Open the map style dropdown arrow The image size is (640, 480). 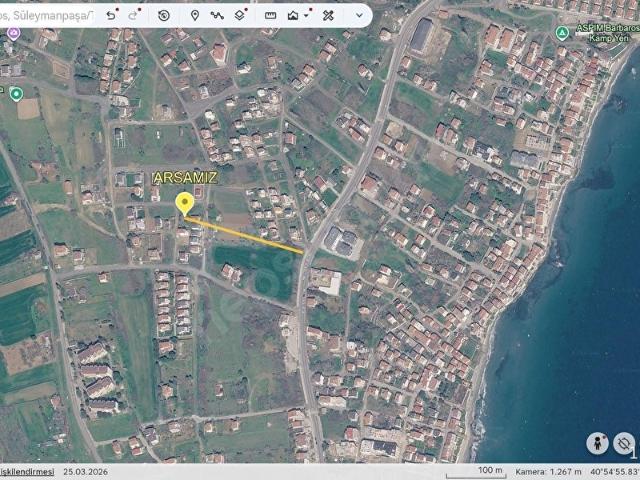point(306,16)
